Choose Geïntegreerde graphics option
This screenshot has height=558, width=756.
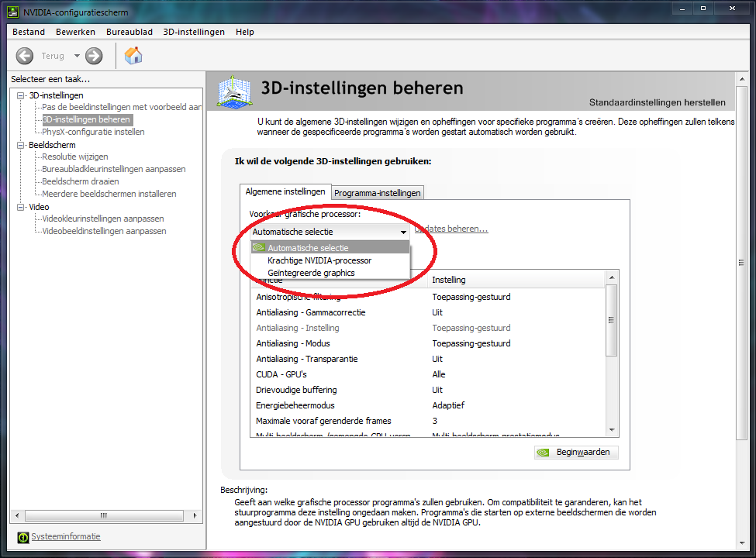pyautogui.click(x=330, y=273)
